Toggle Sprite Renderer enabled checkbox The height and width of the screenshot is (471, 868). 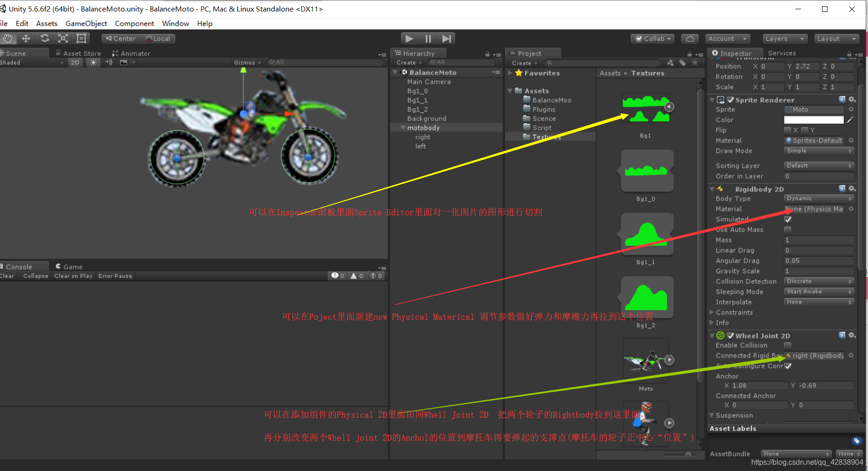click(731, 100)
